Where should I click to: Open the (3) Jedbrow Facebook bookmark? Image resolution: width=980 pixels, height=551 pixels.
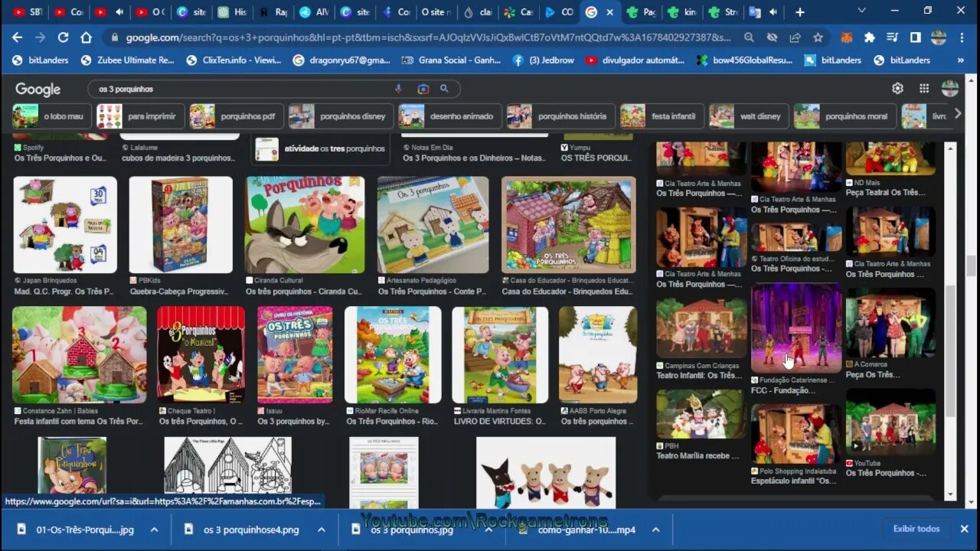tap(543, 60)
